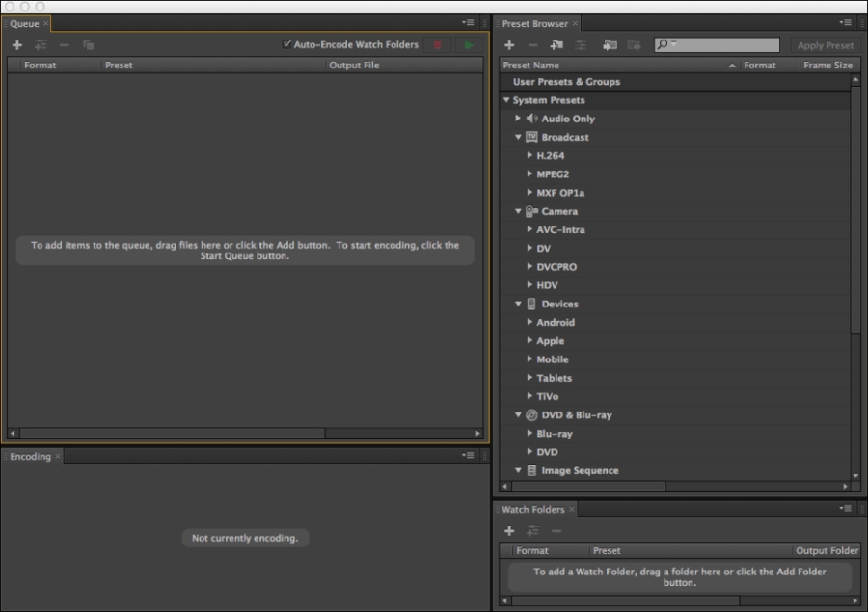The image size is (868, 612).
Task: Click Delete Preset minus icon in Preset Browser
Action: click(532, 45)
